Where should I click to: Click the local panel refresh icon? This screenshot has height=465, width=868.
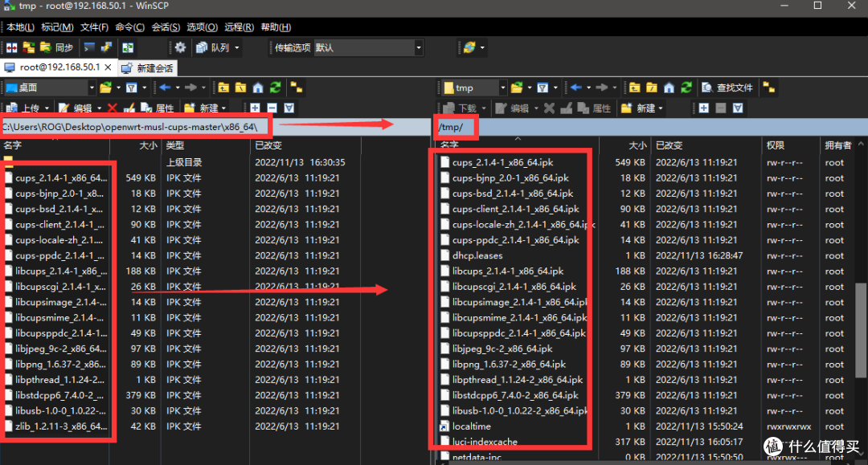[275, 88]
